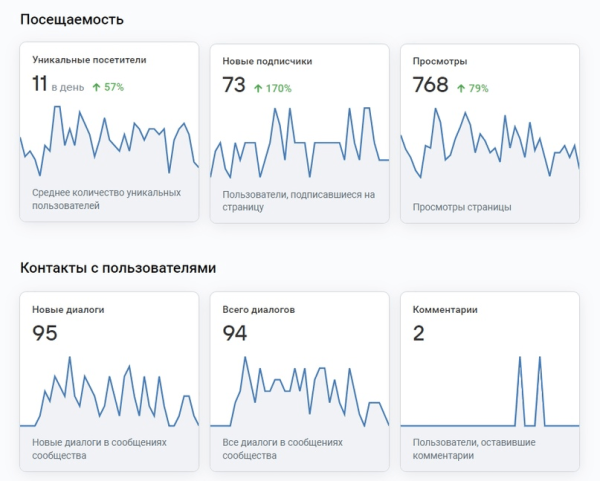Open the Новые диалоги card title
The width and height of the screenshot is (600, 481).
coord(68,310)
